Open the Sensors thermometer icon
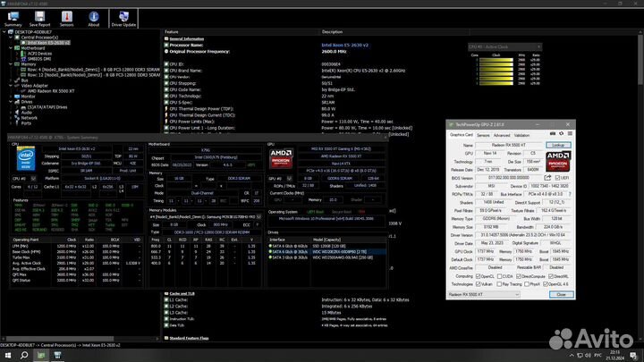The height and width of the screenshot is (362, 644). pyautogui.click(x=68, y=17)
